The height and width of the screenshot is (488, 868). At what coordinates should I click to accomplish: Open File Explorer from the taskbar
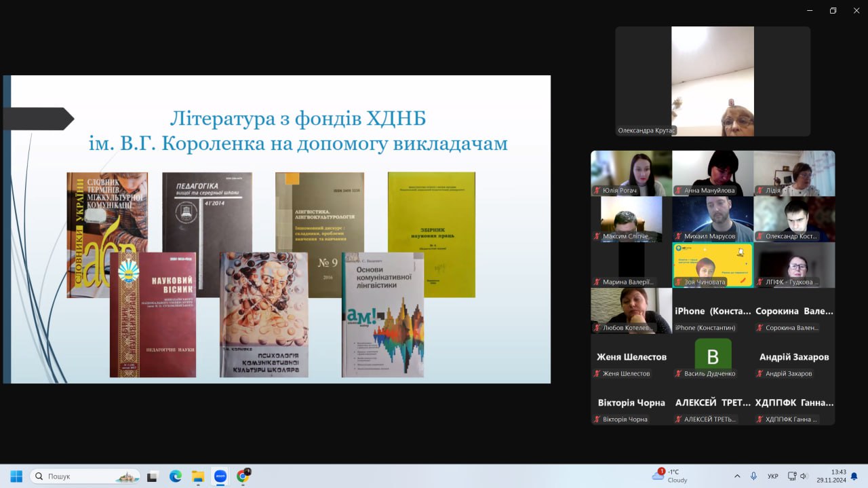tap(197, 476)
